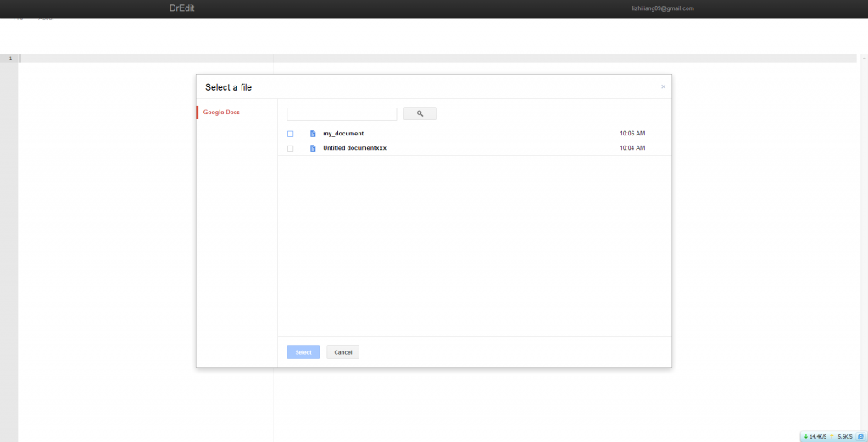
Task: Tick the checkbox beside Untitled documentxxx
Action: (x=290, y=148)
